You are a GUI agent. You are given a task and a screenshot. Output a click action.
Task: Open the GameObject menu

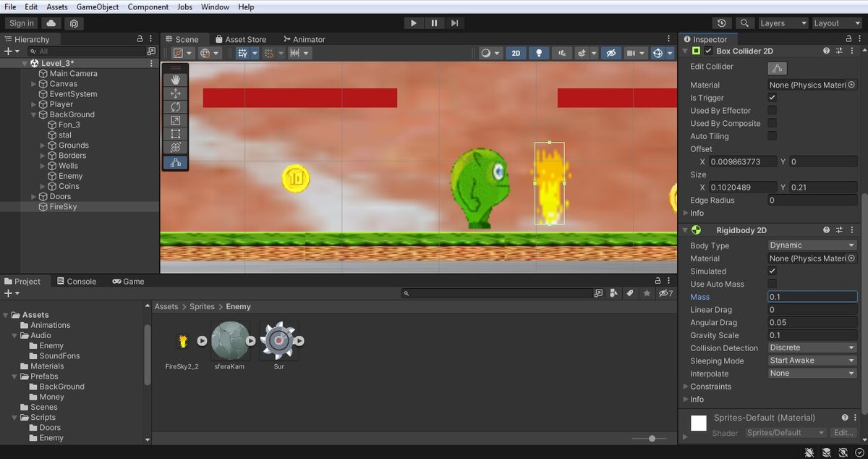click(98, 7)
